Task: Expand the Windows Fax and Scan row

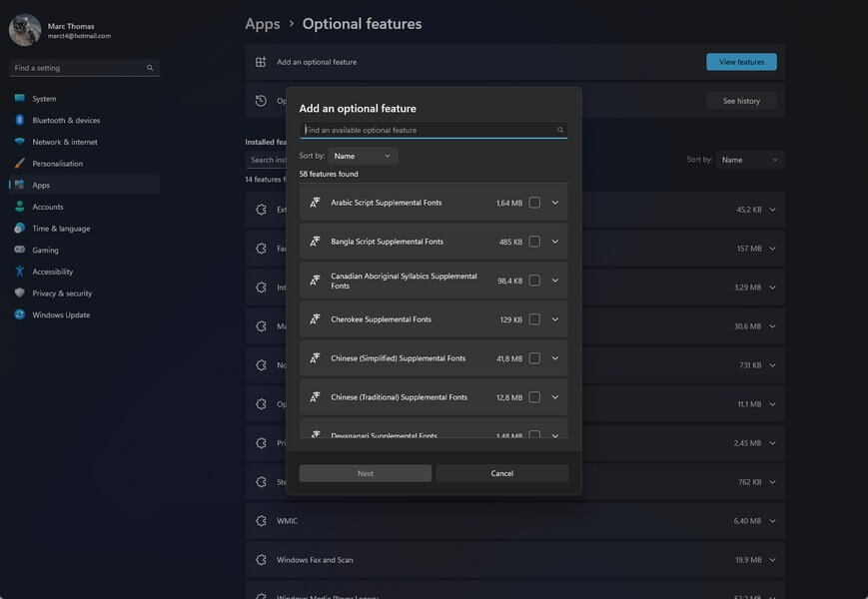Action: tap(773, 560)
